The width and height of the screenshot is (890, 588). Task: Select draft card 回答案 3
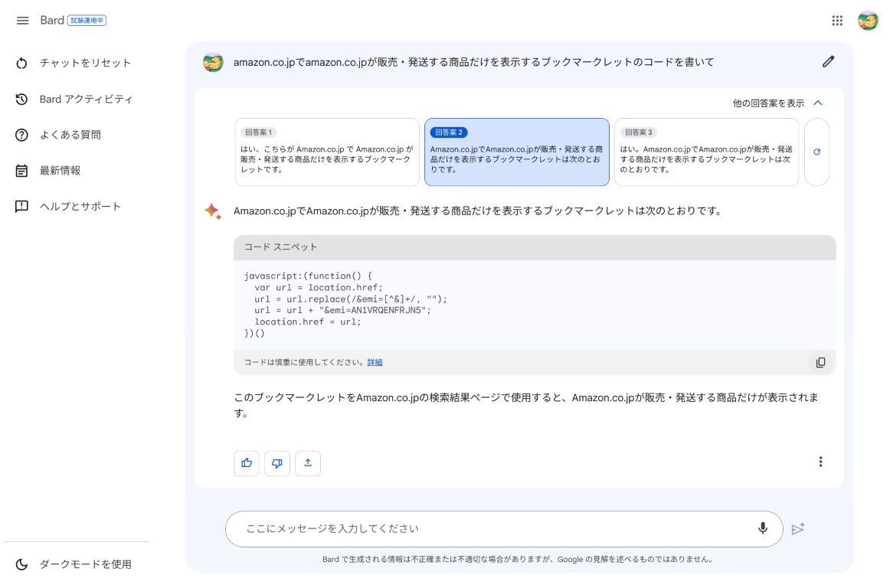[x=706, y=152]
